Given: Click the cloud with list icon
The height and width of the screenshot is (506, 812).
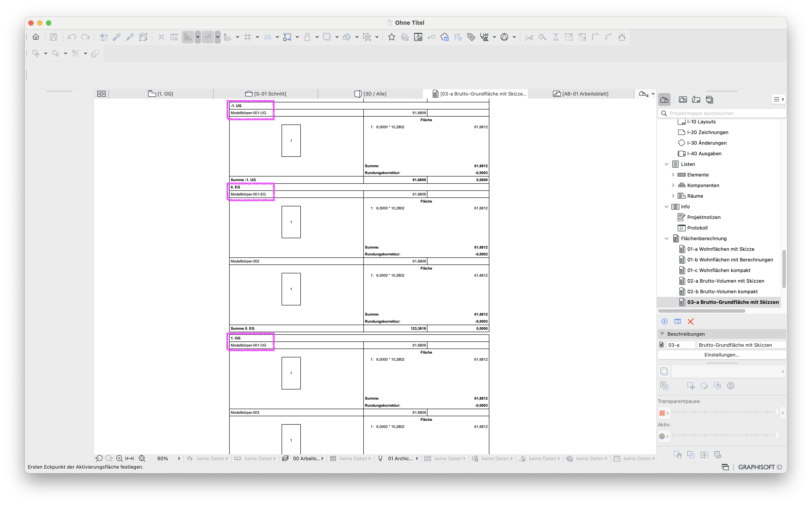Looking at the screenshot, I should coord(444,37).
